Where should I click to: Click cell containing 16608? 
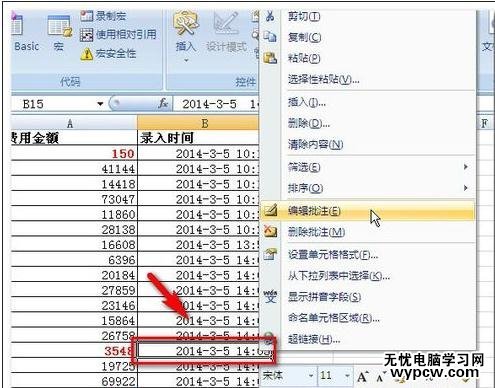point(73,245)
